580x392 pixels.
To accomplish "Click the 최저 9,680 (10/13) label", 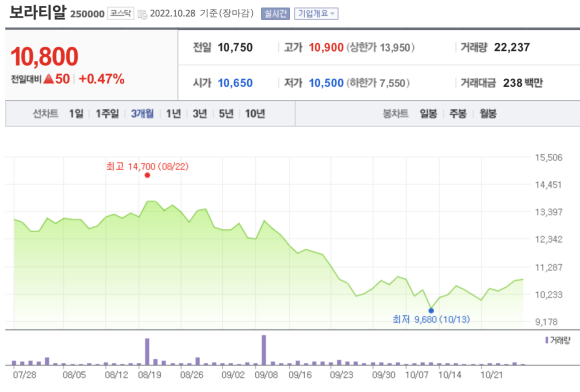I will [431, 319].
